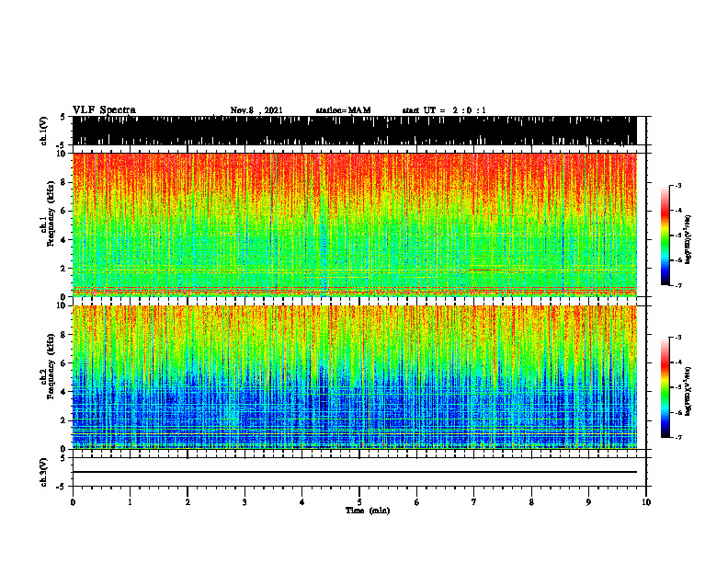Click time-axis tick label '3'

tap(245, 502)
